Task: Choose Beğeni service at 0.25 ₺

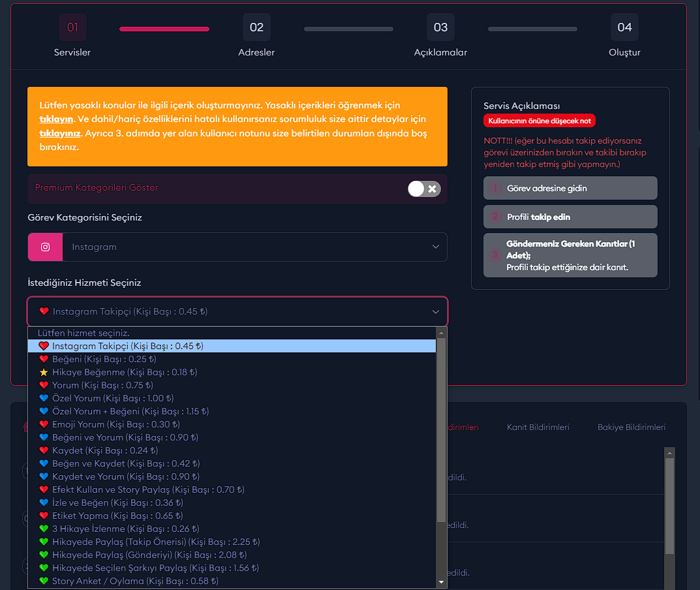Action: coord(232,359)
